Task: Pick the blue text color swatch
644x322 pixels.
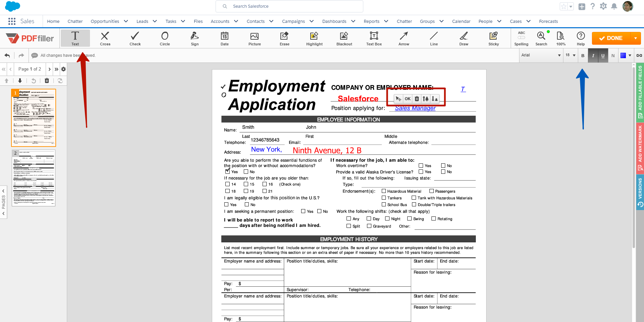Action: click(623, 55)
